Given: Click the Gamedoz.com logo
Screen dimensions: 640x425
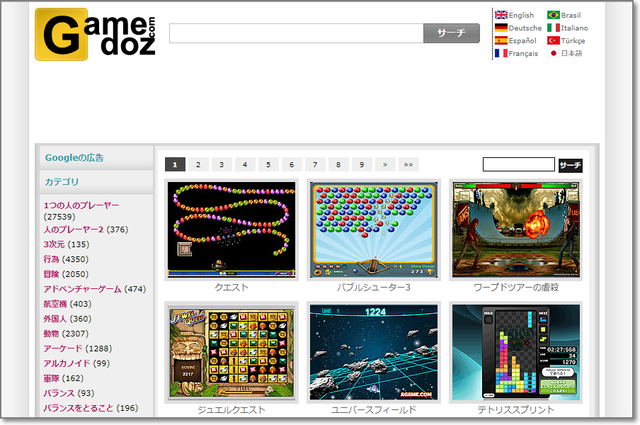Looking at the screenshot, I should [x=95, y=35].
